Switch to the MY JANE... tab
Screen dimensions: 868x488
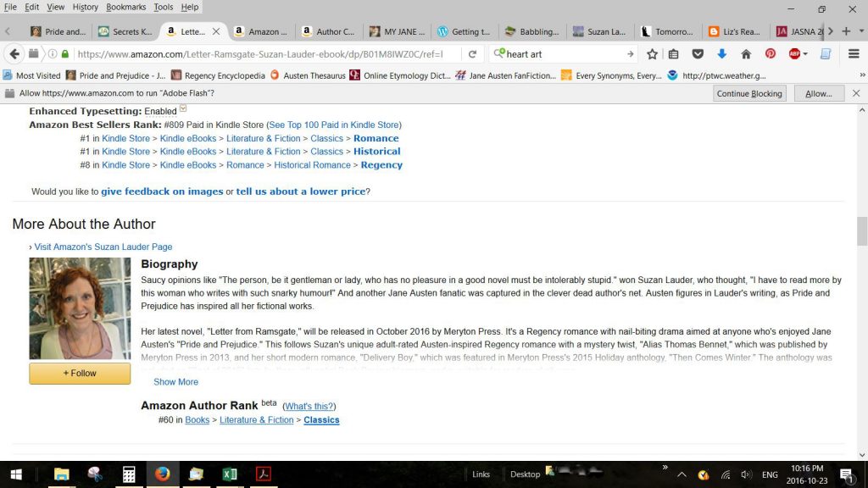[397, 31]
